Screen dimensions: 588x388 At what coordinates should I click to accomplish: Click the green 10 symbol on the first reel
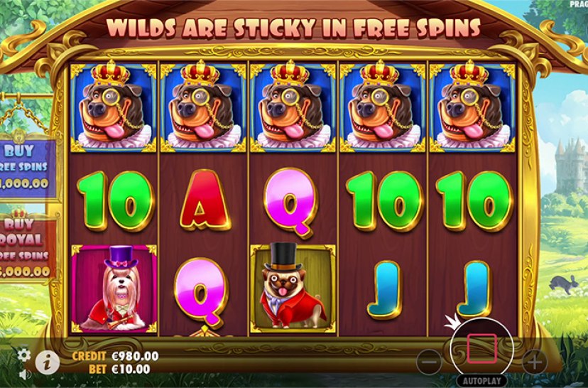pyautogui.click(x=115, y=200)
